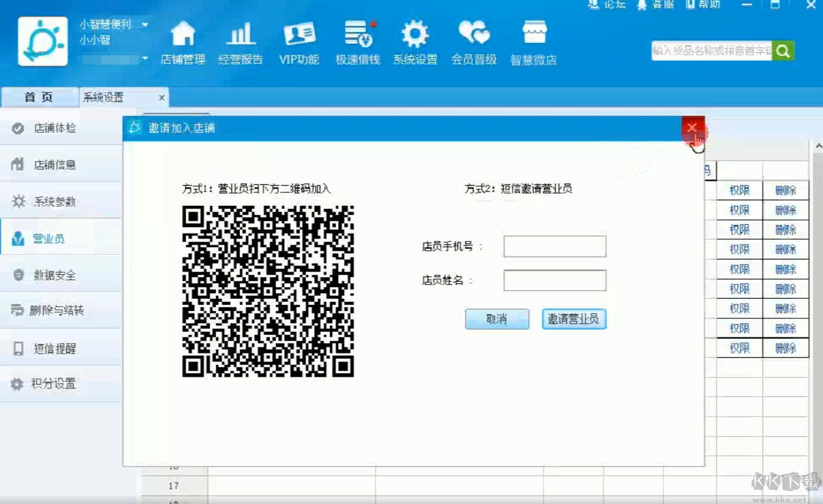Select the VIP功能 icon

[x=298, y=42]
